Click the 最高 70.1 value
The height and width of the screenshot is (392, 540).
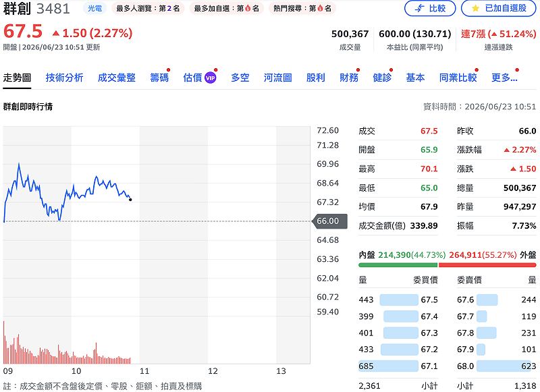[x=429, y=169]
